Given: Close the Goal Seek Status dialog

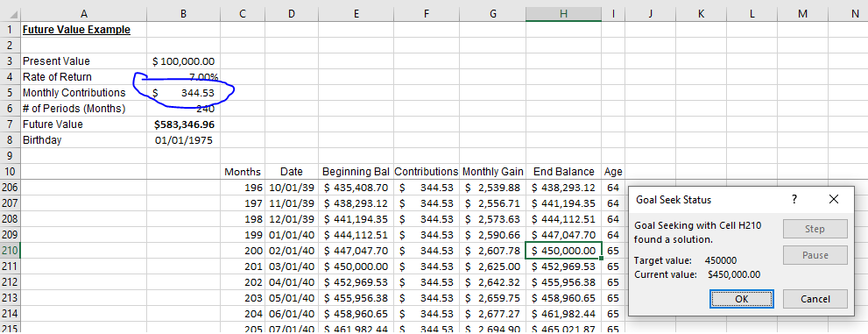Looking at the screenshot, I should [x=834, y=199].
